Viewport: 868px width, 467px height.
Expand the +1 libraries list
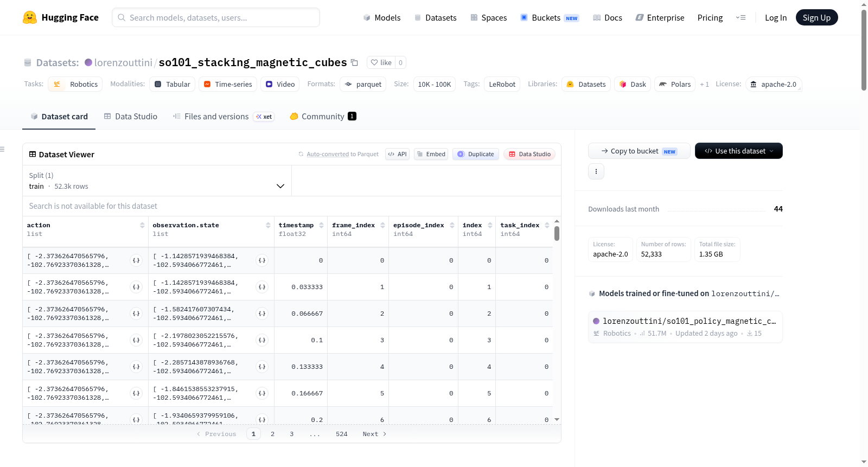tap(704, 84)
